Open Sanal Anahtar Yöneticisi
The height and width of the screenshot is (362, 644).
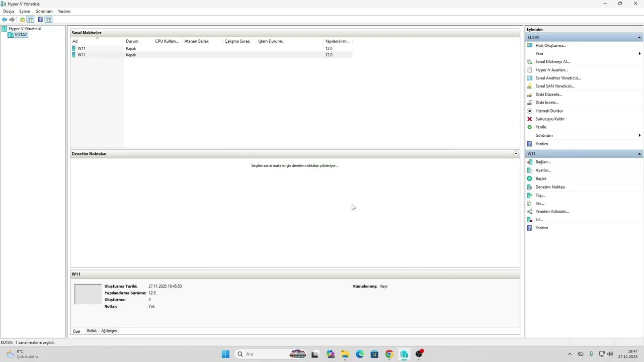click(x=558, y=78)
